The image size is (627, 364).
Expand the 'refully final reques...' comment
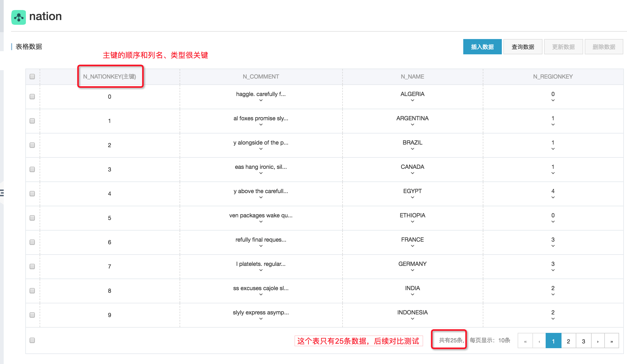pos(261,246)
